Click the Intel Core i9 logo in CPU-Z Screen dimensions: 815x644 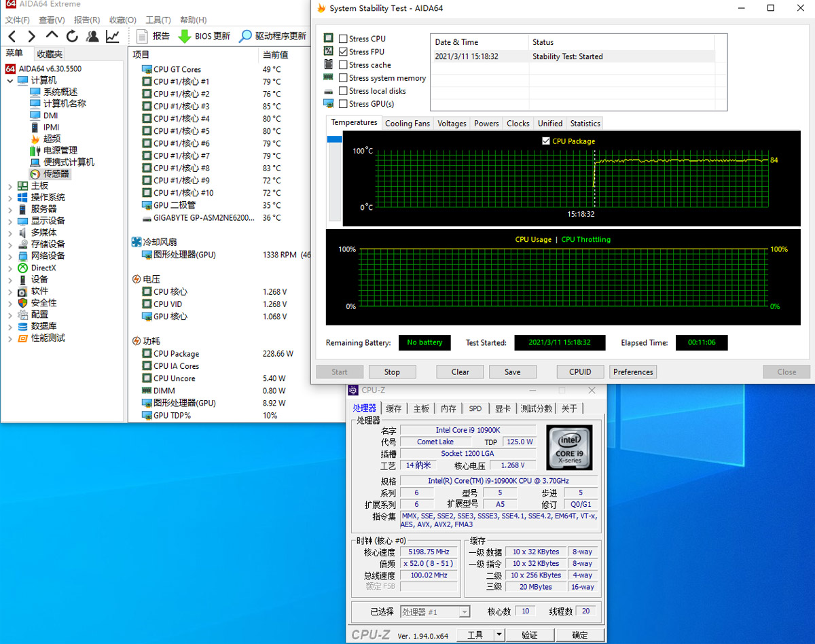pyautogui.click(x=569, y=447)
